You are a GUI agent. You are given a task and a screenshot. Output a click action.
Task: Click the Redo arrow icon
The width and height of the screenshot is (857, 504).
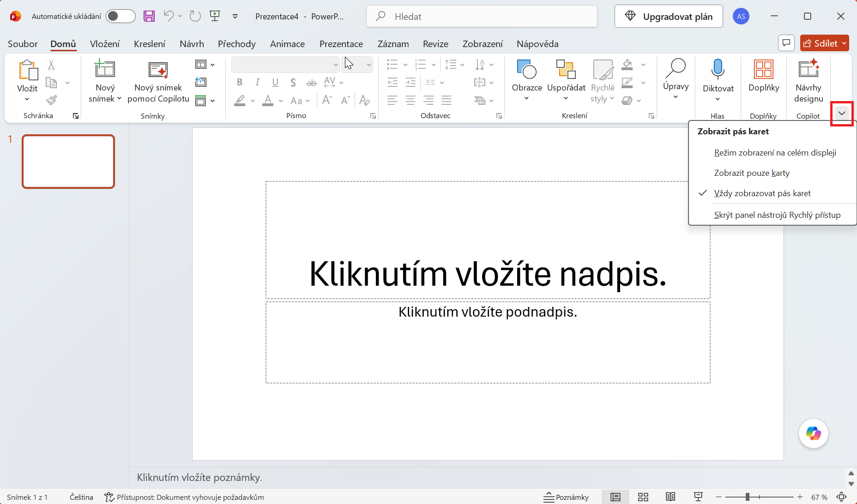tap(195, 16)
